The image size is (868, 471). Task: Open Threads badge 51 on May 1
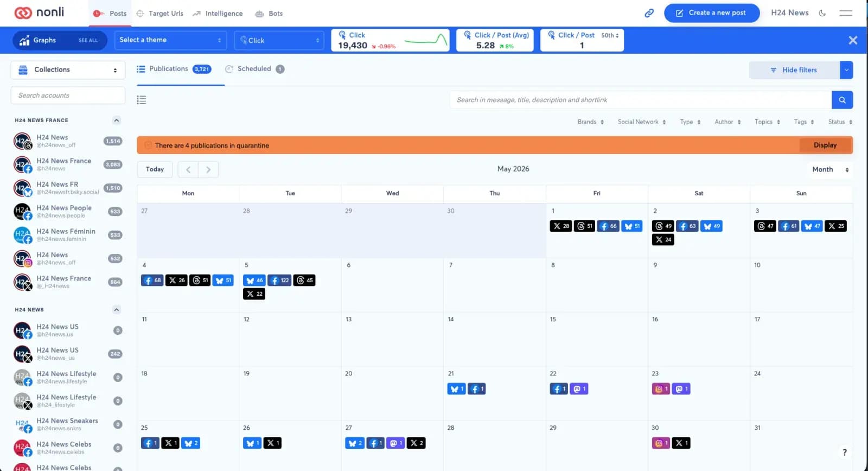point(584,226)
